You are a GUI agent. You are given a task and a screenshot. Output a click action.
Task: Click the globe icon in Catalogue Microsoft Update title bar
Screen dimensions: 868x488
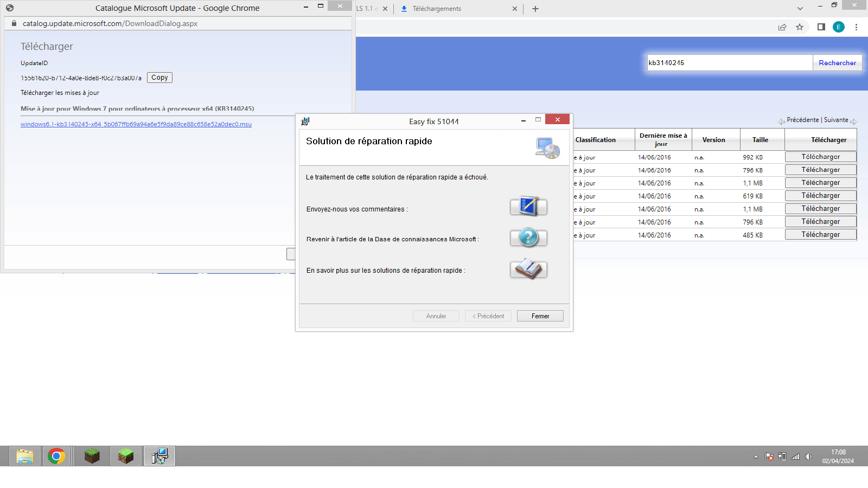[10, 8]
